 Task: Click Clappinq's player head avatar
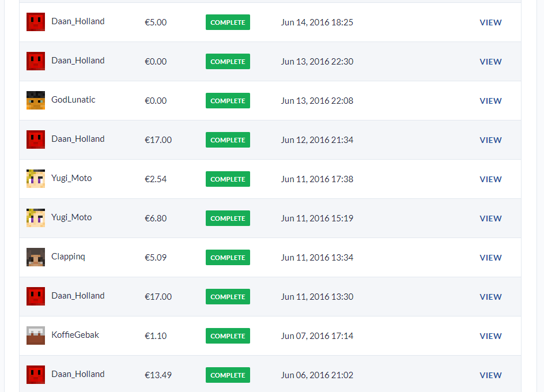(x=36, y=257)
